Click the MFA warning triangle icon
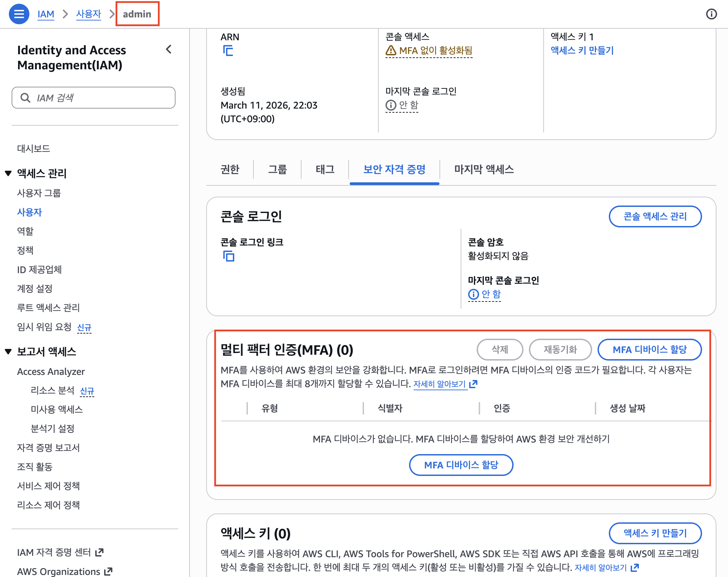This screenshot has width=728, height=577. coord(391,51)
